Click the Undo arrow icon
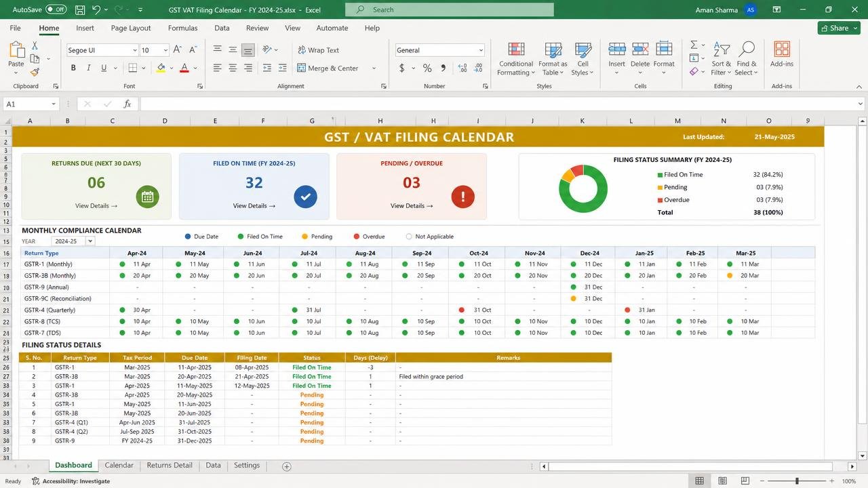Viewport: 868px width, 488px height. click(96, 9)
